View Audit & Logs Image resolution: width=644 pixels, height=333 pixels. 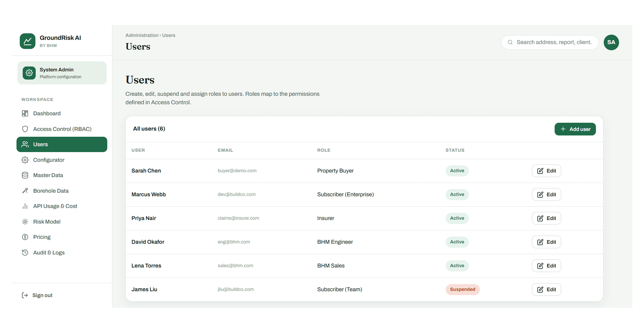[62, 253]
